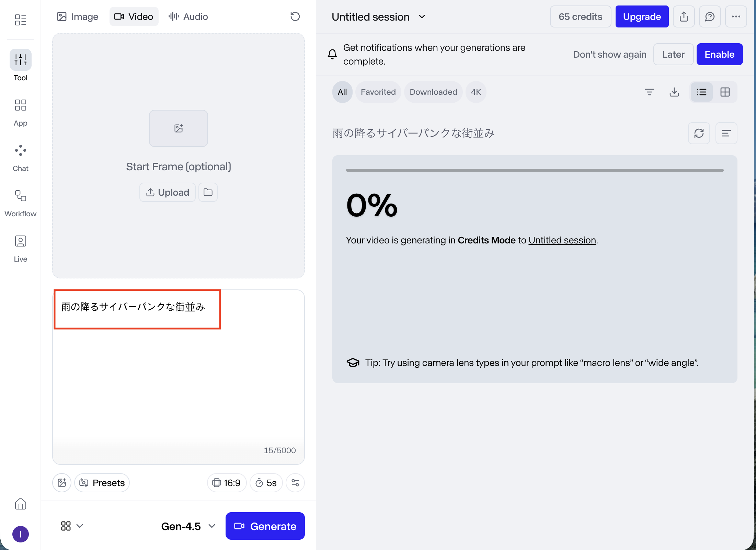Switch to list view layout
Screen dimensions: 756x550
pyautogui.click(x=701, y=92)
